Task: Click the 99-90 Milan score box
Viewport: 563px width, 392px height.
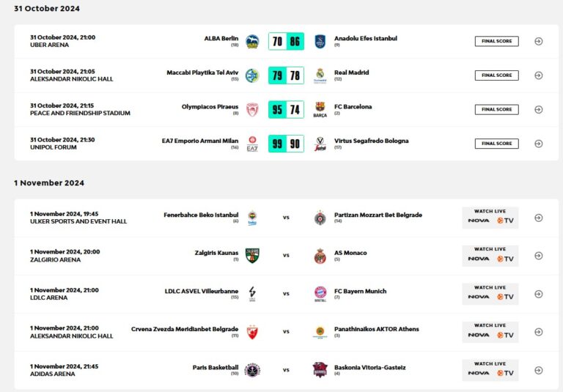Action: pyautogui.click(x=286, y=144)
